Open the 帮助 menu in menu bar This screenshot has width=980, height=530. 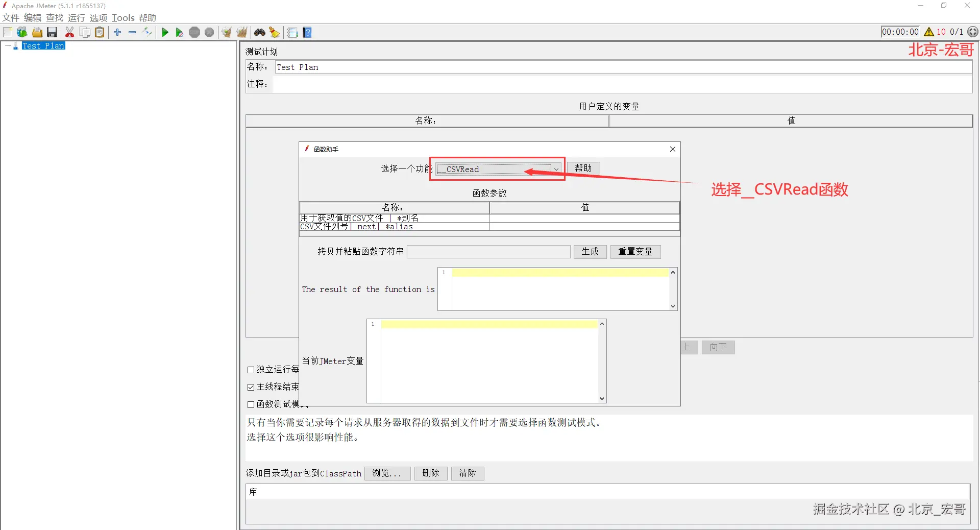point(148,18)
